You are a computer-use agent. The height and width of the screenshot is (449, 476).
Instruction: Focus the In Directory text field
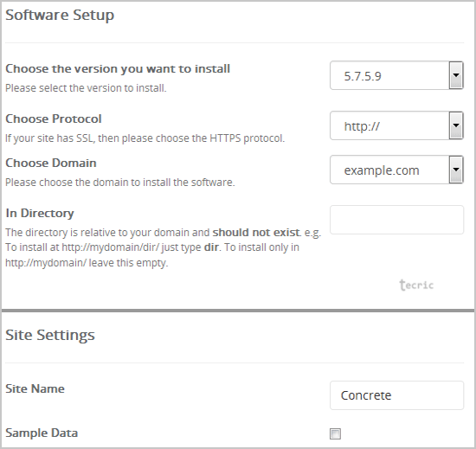point(396,220)
